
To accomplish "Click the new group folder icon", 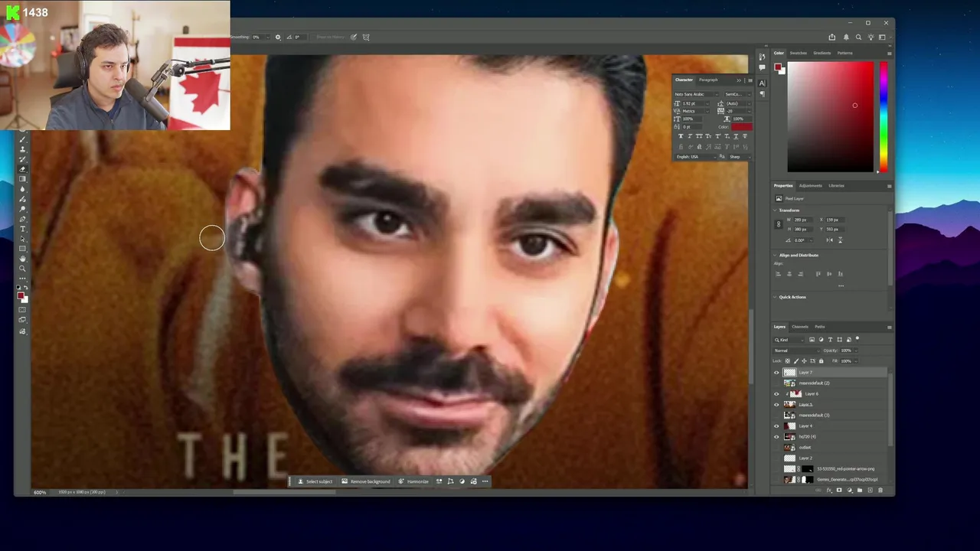I will click(860, 490).
